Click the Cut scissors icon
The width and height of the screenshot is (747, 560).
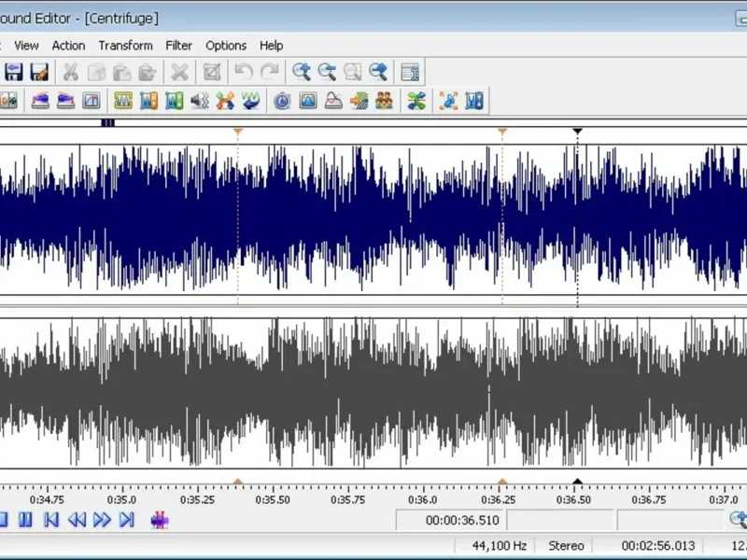pos(70,72)
